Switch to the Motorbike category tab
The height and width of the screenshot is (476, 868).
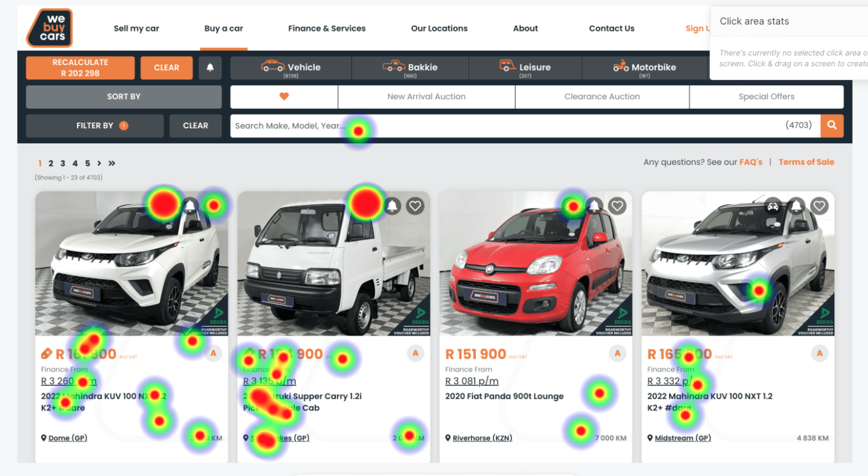pyautogui.click(x=644, y=68)
